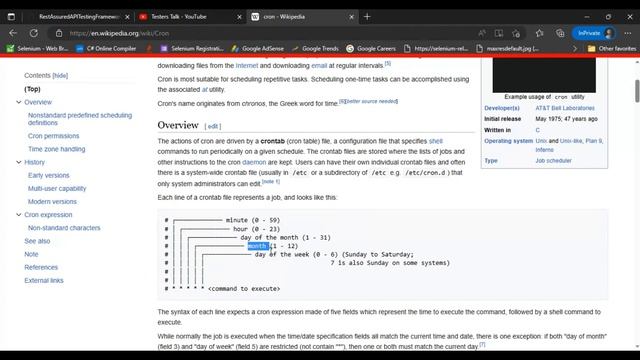Image resolution: width=640 pixels, height=360 pixels.
Task: Go to Cron permissions section
Action: (x=53, y=136)
